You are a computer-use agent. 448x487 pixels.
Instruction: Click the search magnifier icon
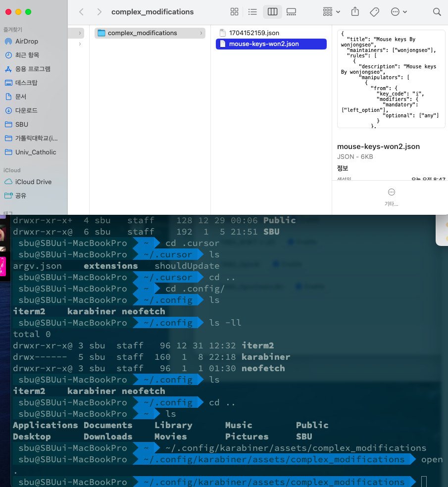[437, 12]
